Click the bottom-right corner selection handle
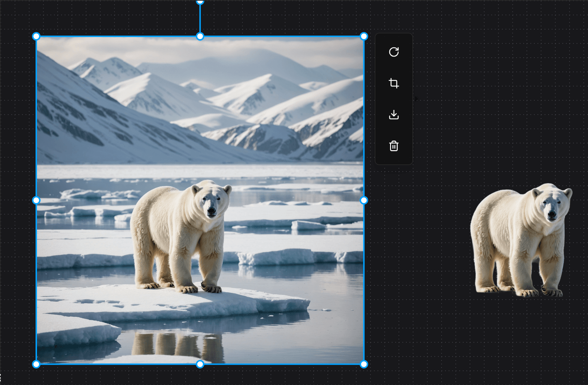Viewport: 588px width, 385px height. (363, 364)
